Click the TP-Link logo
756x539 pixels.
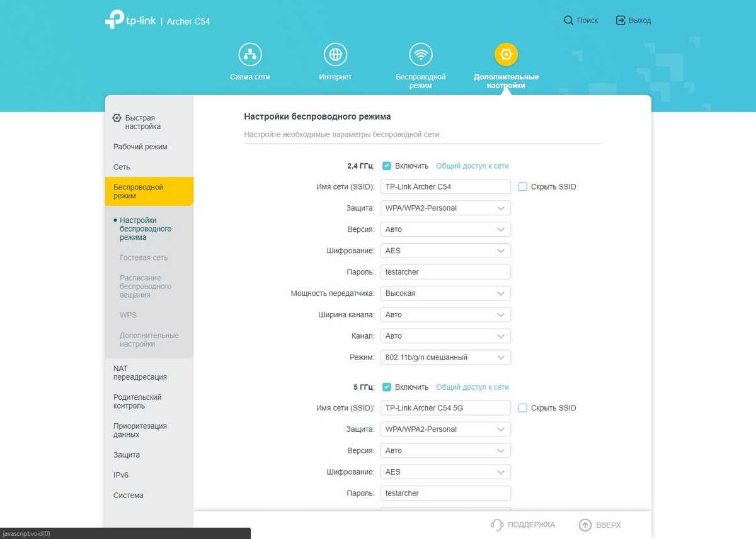pyautogui.click(x=130, y=20)
